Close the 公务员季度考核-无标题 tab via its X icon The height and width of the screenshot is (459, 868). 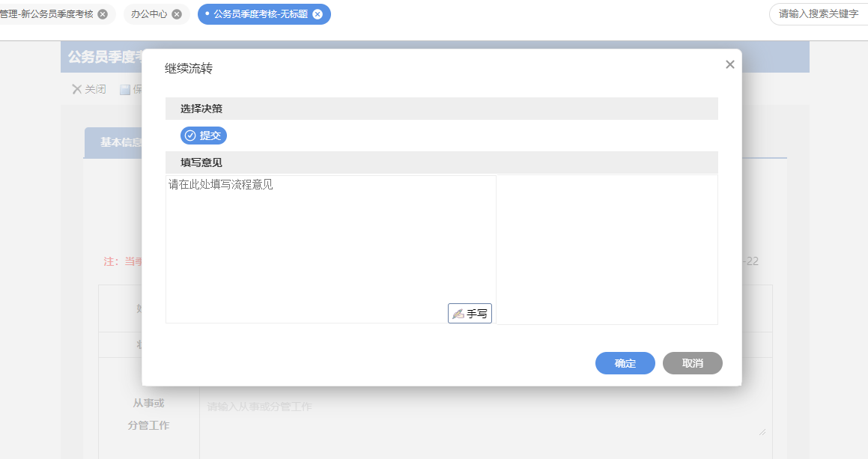pyautogui.click(x=318, y=14)
